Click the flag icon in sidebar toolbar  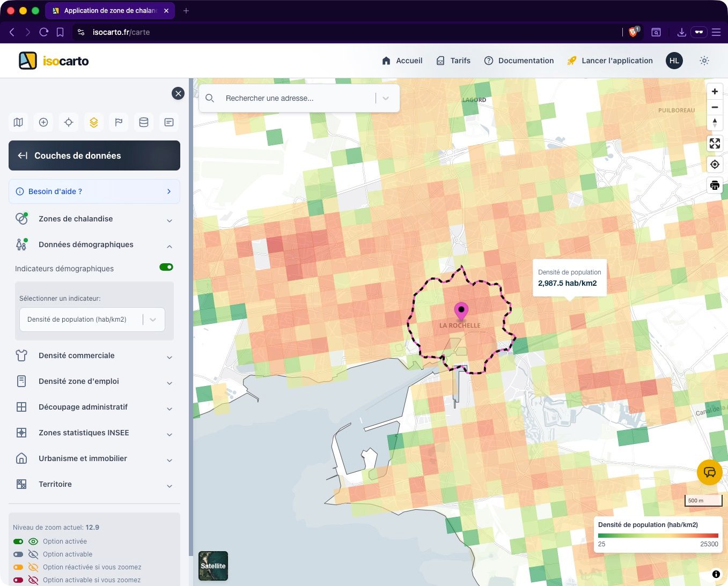click(119, 122)
